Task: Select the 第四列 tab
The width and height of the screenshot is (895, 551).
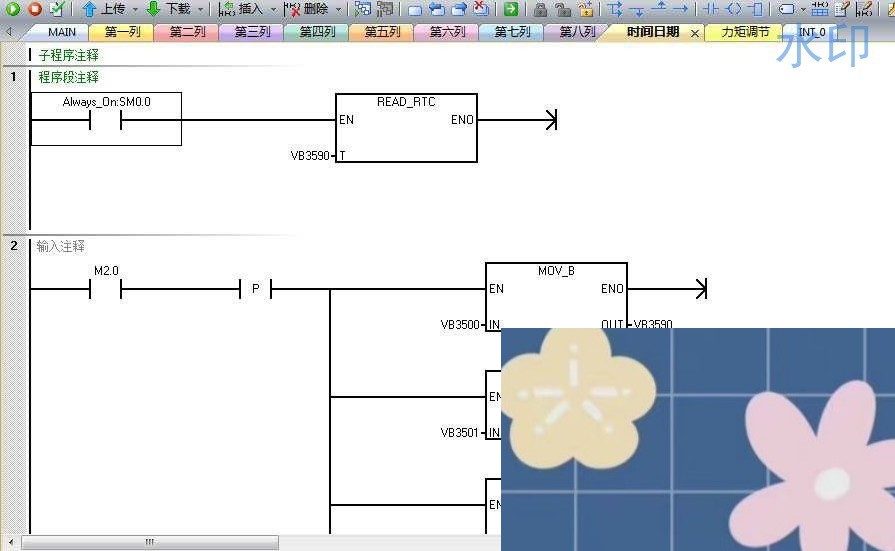Action: (x=317, y=32)
